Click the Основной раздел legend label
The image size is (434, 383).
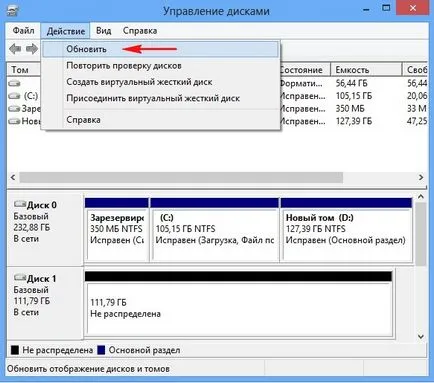point(144,350)
